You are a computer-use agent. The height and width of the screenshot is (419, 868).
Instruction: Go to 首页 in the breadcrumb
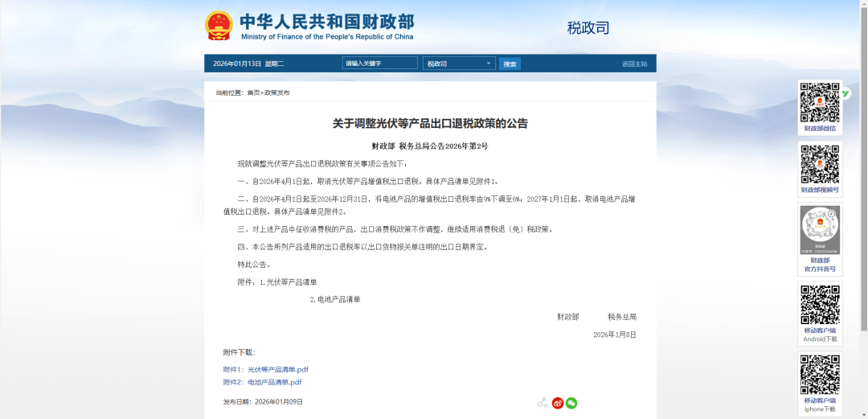(x=253, y=92)
